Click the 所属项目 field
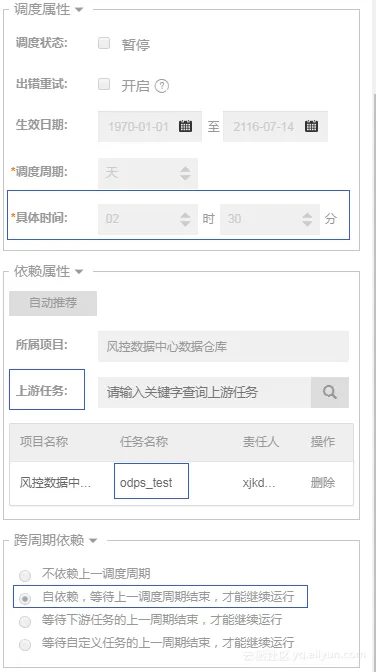376x672 pixels. tap(223, 346)
